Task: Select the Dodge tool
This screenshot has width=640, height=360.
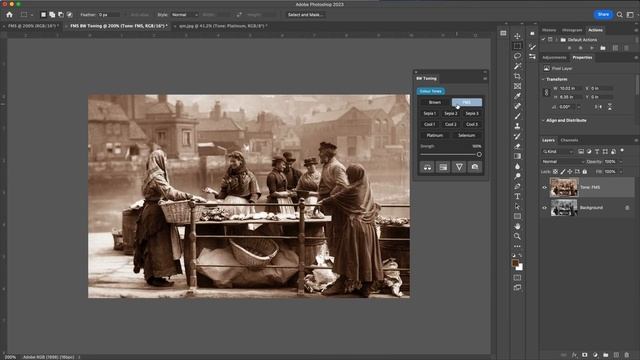Action: 517,176
